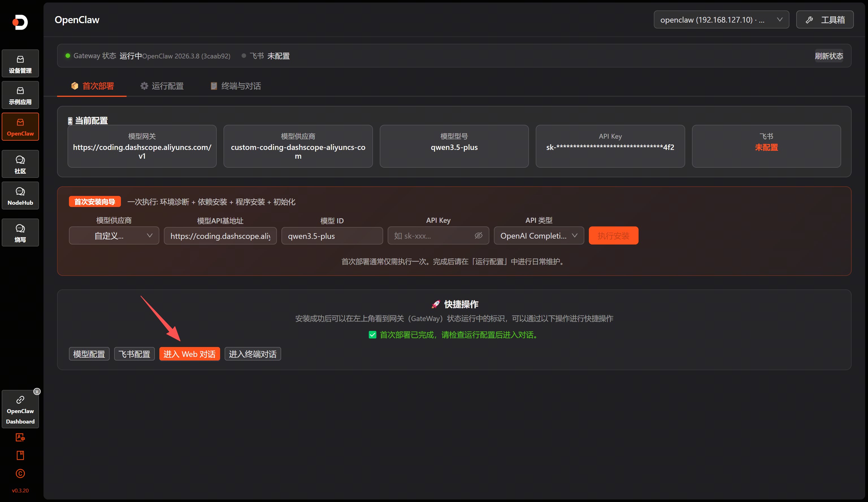Select the OpenClaw sidebar item
868x502 pixels.
pyautogui.click(x=20, y=127)
